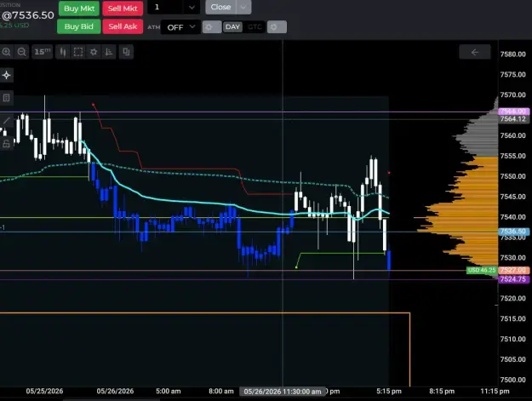Open chart settings gear in chart toolbar
The height and width of the screenshot is (401, 532).
tap(94, 52)
